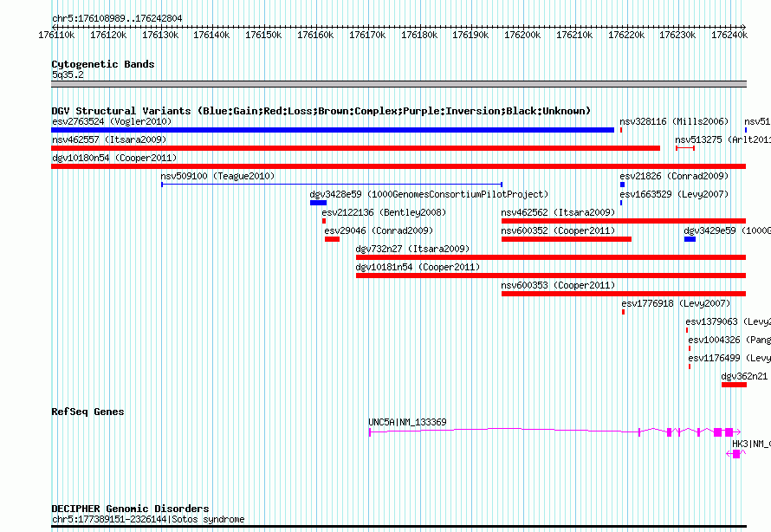Click the HK3 magenta exon block
771x532 pixels.
[x=736, y=454]
